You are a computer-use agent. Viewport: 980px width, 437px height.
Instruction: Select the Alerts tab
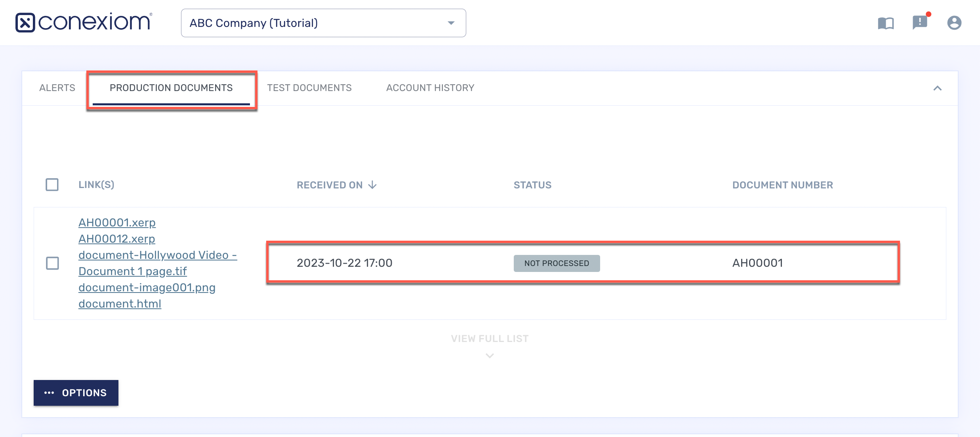click(57, 88)
